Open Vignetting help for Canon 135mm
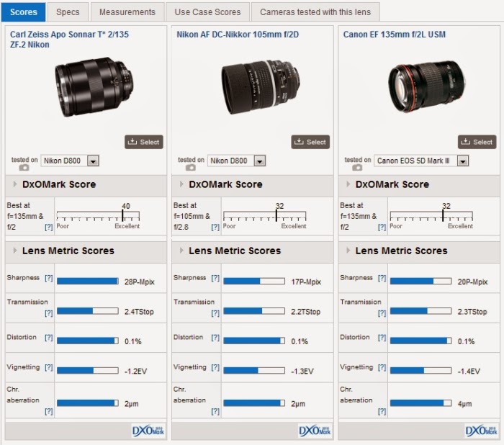Viewport: 504px width, 445px height. [x=382, y=367]
